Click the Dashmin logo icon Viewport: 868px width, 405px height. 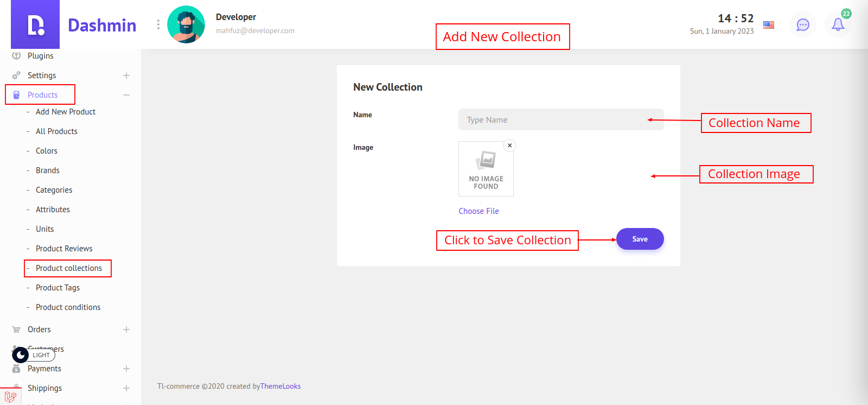point(35,25)
